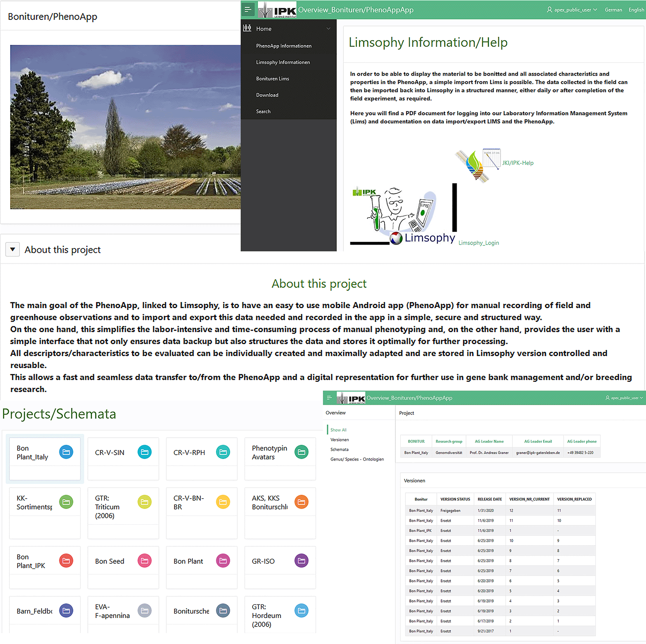Click the IPK logo in top header
The image size is (646, 644).
[x=277, y=10]
